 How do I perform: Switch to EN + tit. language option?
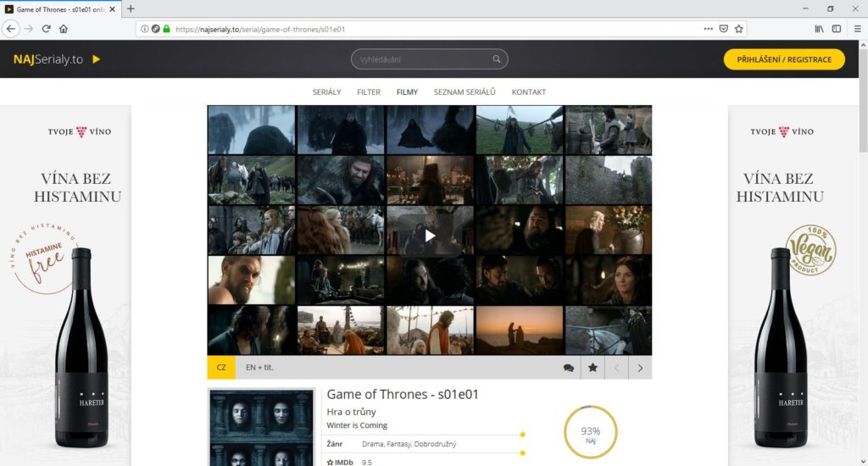pyautogui.click(x=259, y=368)
